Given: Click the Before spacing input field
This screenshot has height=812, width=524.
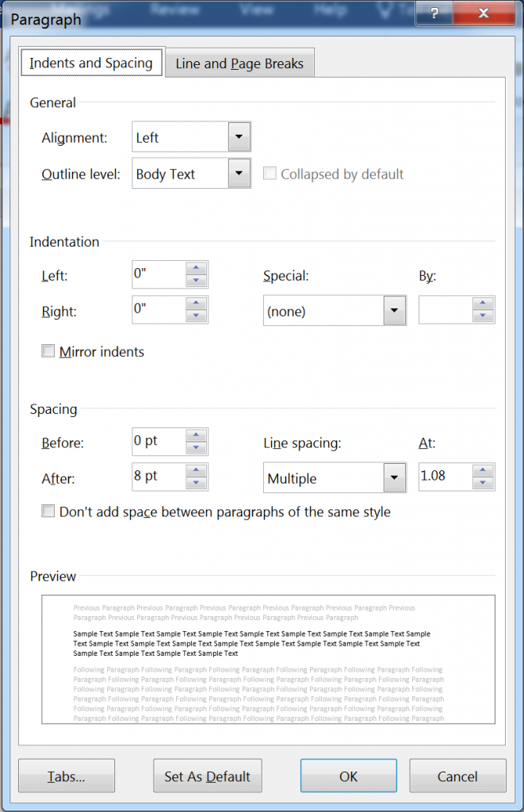Looking at the screenshot, I should [x=159, y=441].
